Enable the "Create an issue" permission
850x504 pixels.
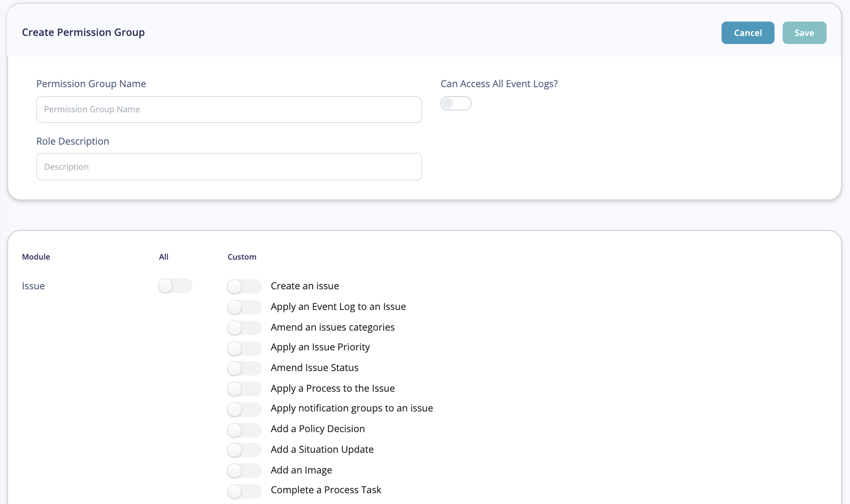click(244, 287)
